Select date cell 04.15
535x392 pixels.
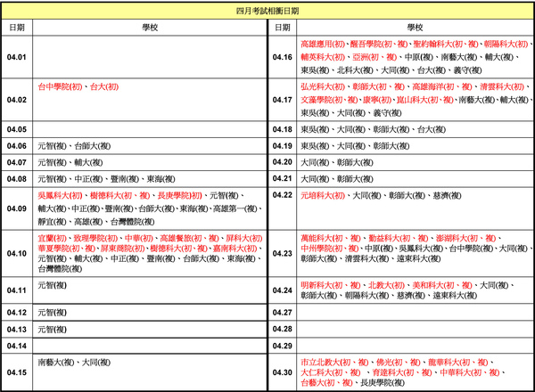[17, 372]
